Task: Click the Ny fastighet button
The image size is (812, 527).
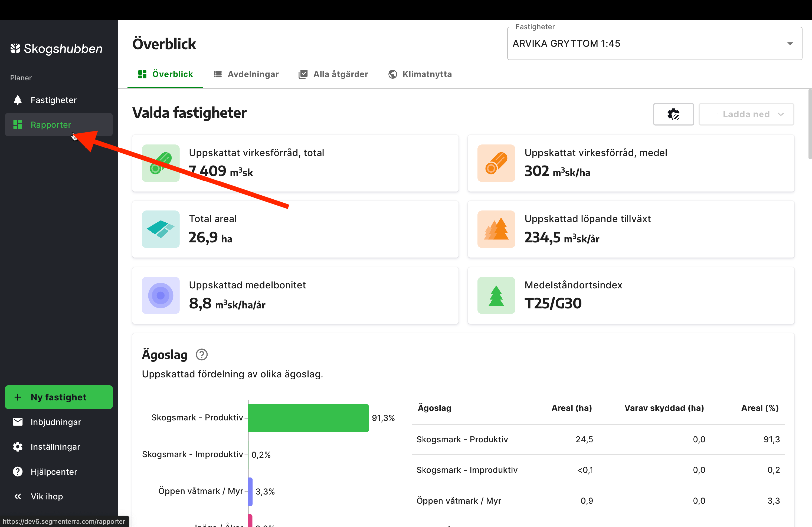Action: pos(59,397)
